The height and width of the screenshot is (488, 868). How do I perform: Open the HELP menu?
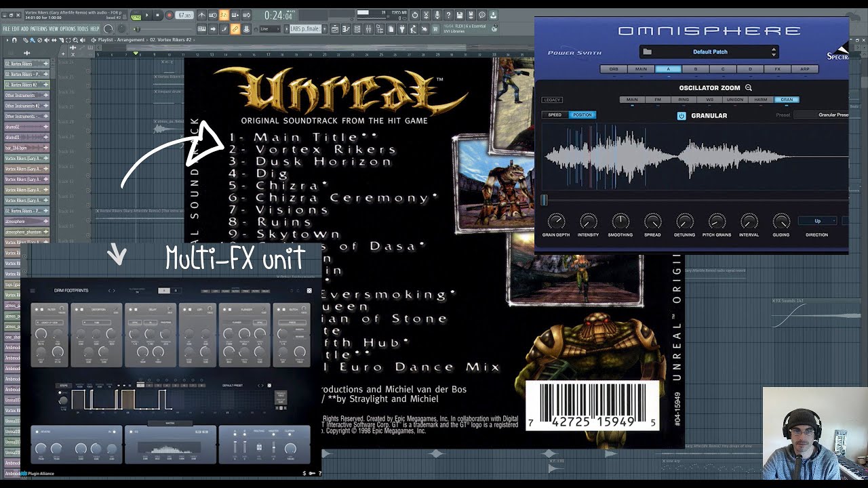(x=95, y=28)
